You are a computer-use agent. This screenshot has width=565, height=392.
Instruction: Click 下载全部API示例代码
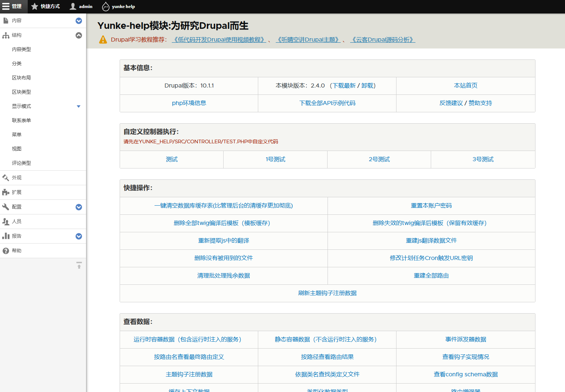pyautogui.click(x=327, y=103)
